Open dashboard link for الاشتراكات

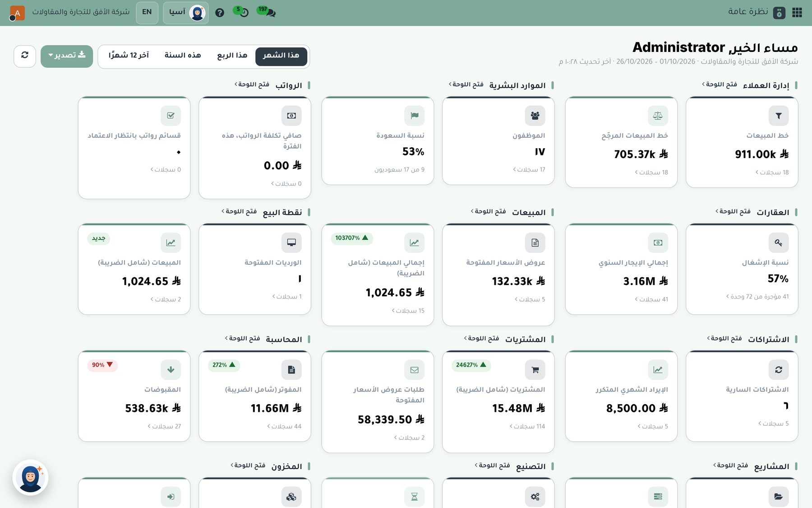[724, 338]
